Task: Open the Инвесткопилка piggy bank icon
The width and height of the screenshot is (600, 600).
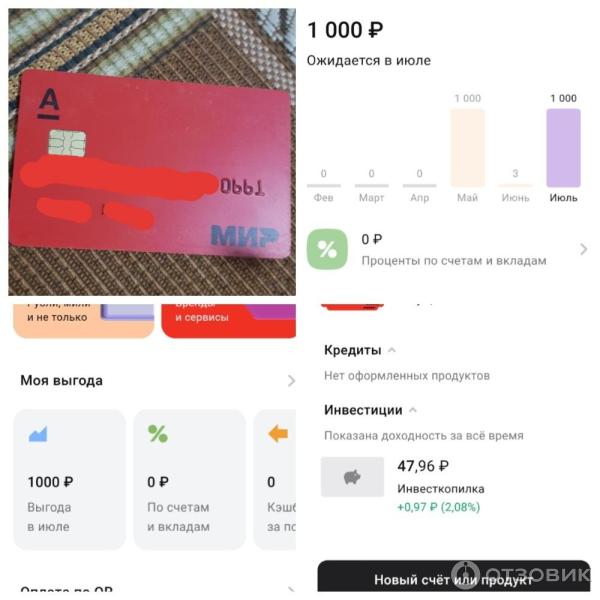Action: point(352,477)
